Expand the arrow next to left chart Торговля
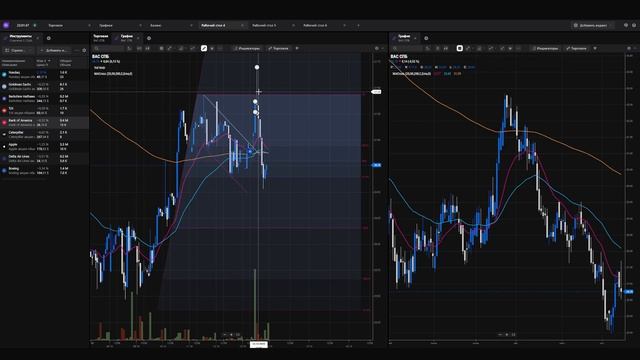The height and width of the screenshot is (360, 640). click(297, 48)
